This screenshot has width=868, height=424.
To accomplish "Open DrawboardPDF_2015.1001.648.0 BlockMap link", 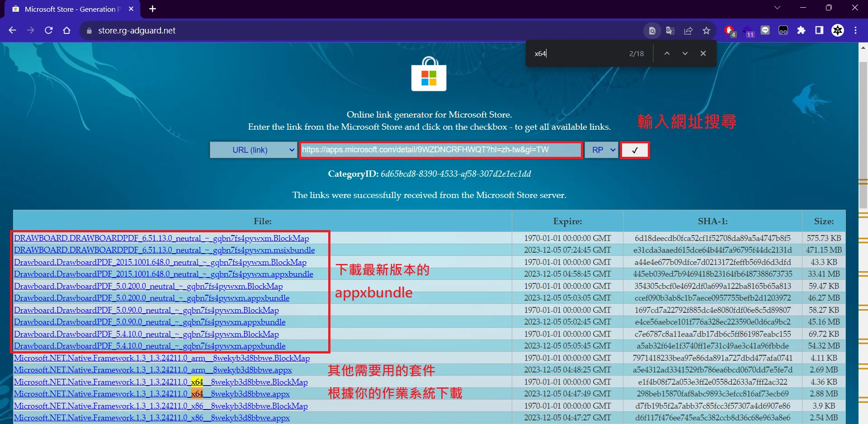I will pos(160,262).
